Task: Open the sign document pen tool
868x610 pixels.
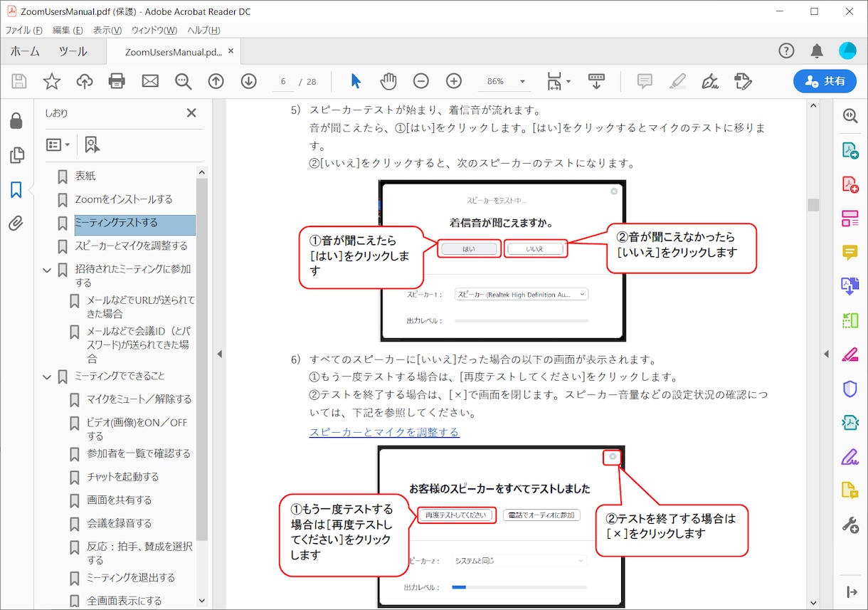Action: click(710, 81)
